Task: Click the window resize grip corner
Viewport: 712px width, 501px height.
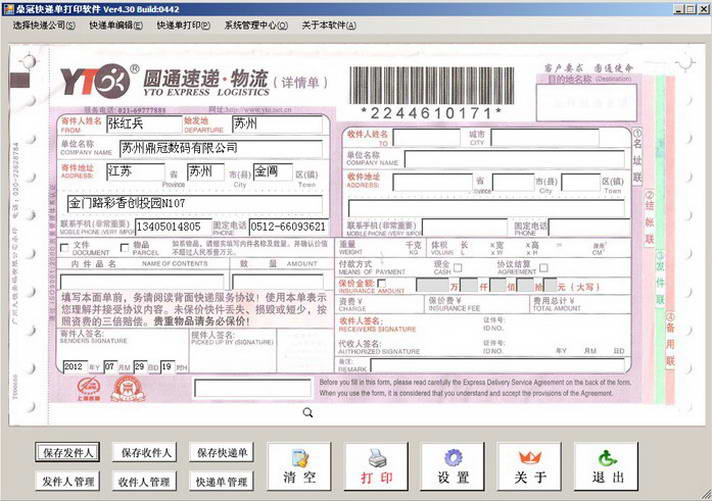Action: (707, 495)
